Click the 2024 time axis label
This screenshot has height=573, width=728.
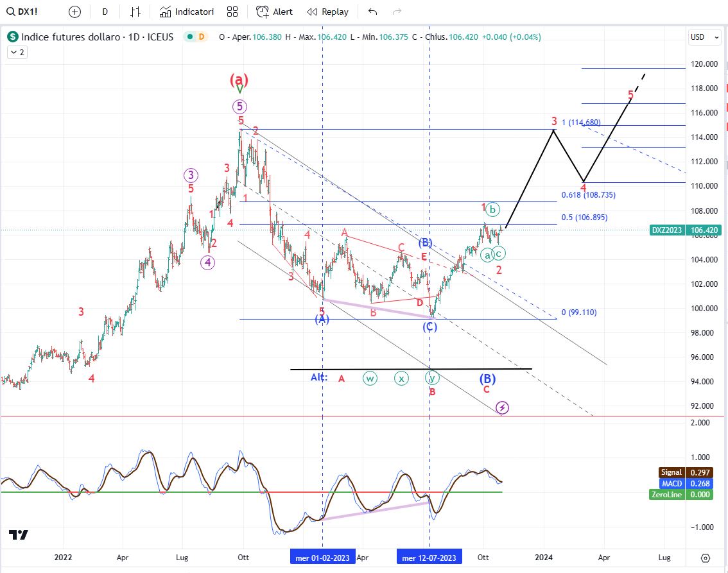[x=544, y=557]
